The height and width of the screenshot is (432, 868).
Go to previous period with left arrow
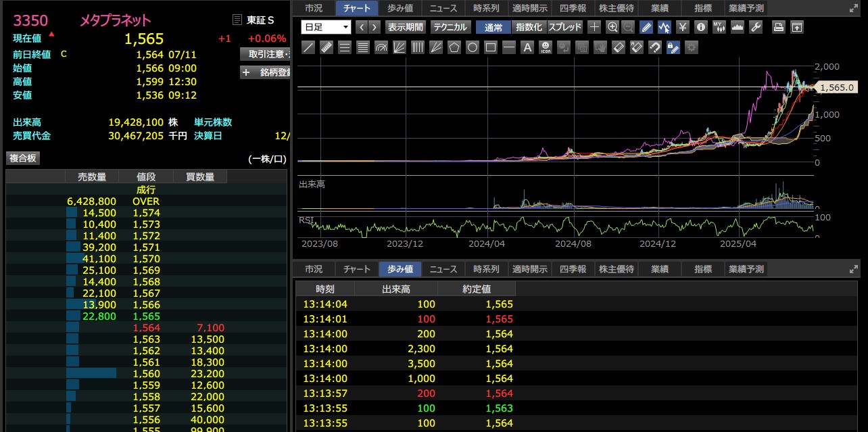tap(361, 27)
